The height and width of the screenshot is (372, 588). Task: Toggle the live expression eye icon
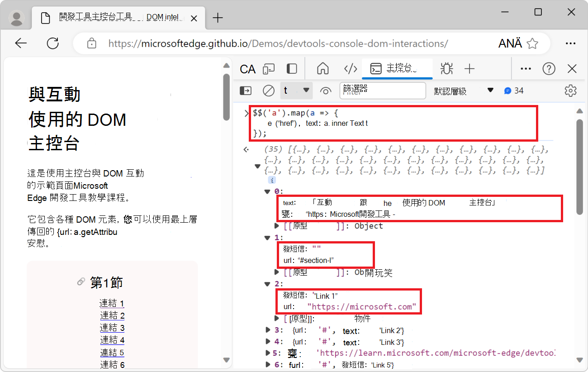326,91
